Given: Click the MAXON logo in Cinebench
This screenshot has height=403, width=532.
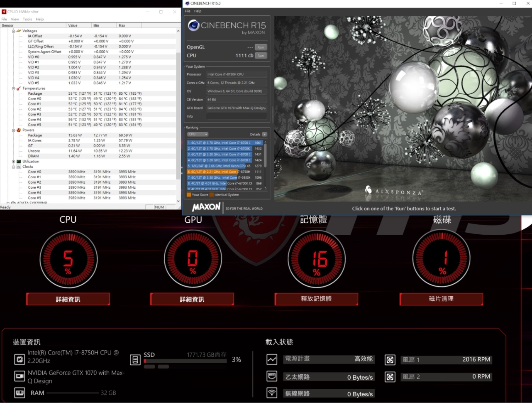Looking at the screenshot, I should tap(206, 207).
